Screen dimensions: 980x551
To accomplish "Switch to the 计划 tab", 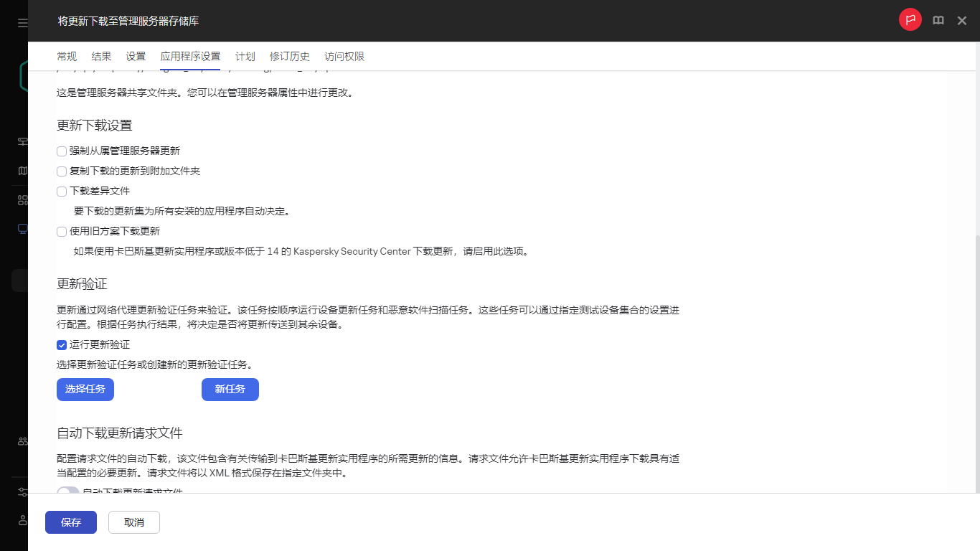I will tap(245, 56).
